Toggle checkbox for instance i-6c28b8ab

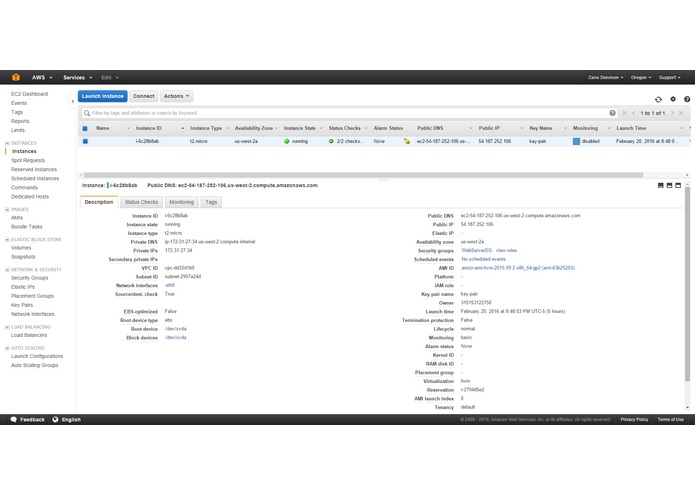[85, 141]
